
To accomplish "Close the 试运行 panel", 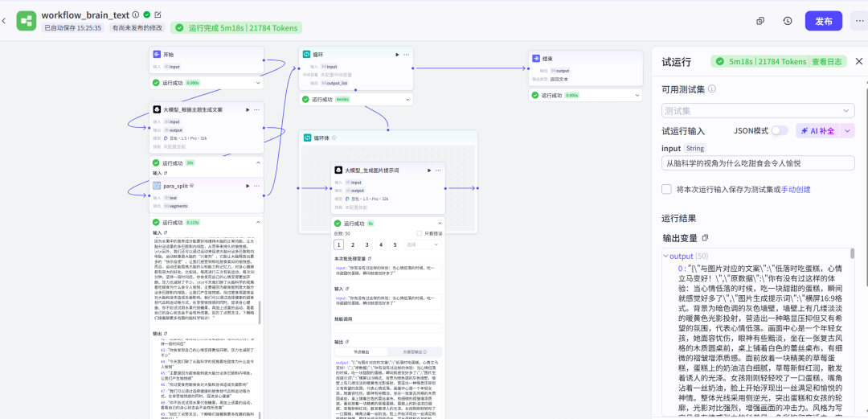I will pos(860,61).
